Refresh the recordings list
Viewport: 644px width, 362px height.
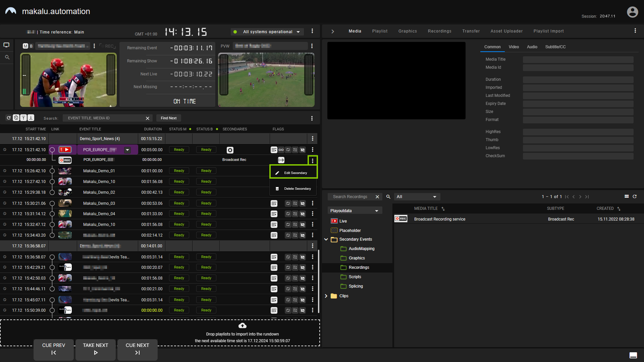[x=635, y=196]
